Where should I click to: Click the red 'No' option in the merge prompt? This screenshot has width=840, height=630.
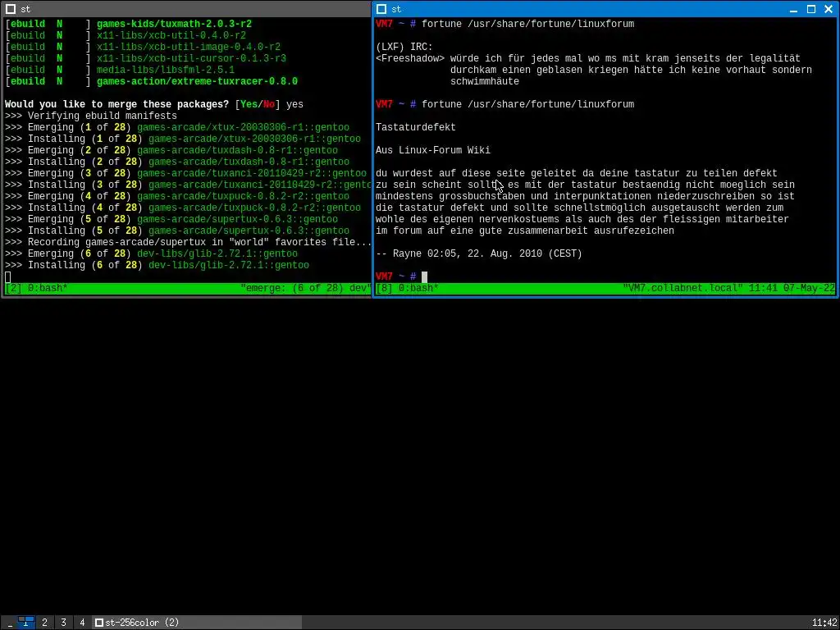(269, 104)
